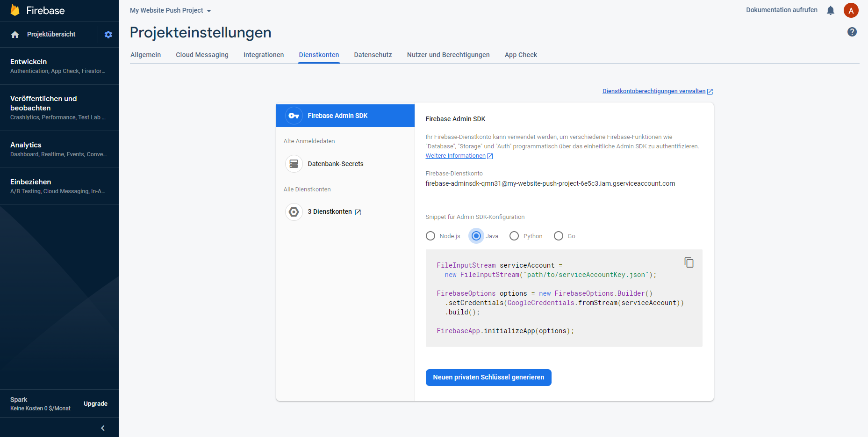Open My Website Push Project dropdown
Image resolution: width=868 pixels, height=437 pixels.
tap(171, 10)
